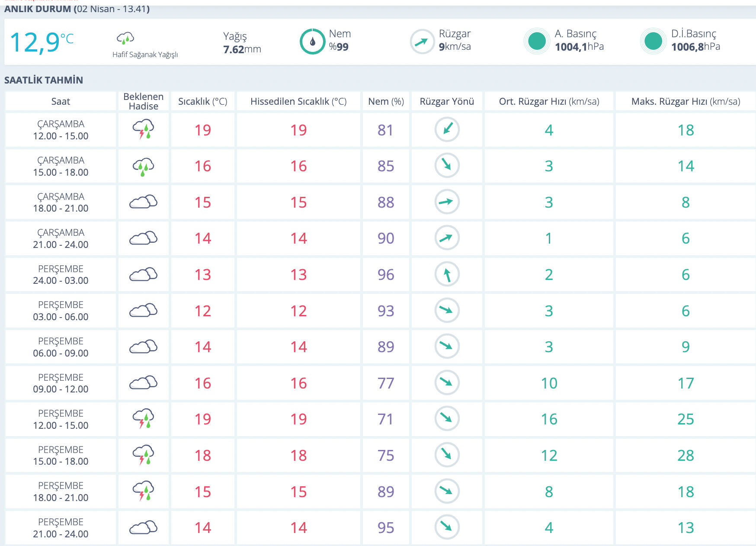
Task: Click the Nem (%) column header
Action: [386, 102]
